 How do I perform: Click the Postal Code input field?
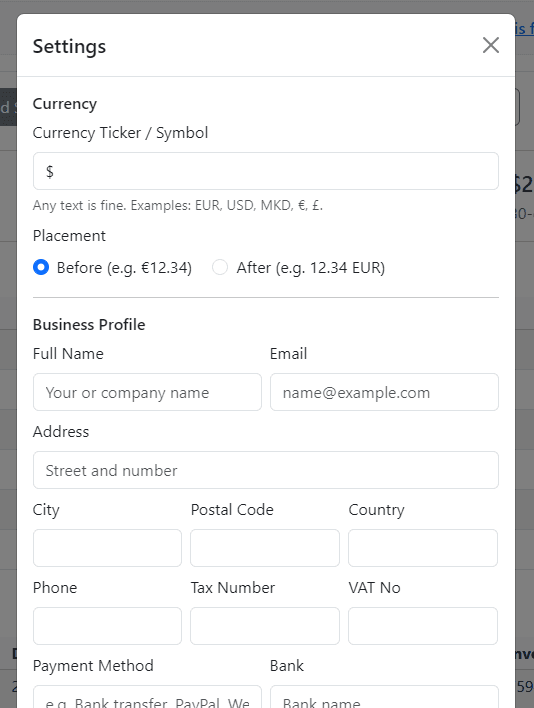pyautogui.click(x=265, y=548)
